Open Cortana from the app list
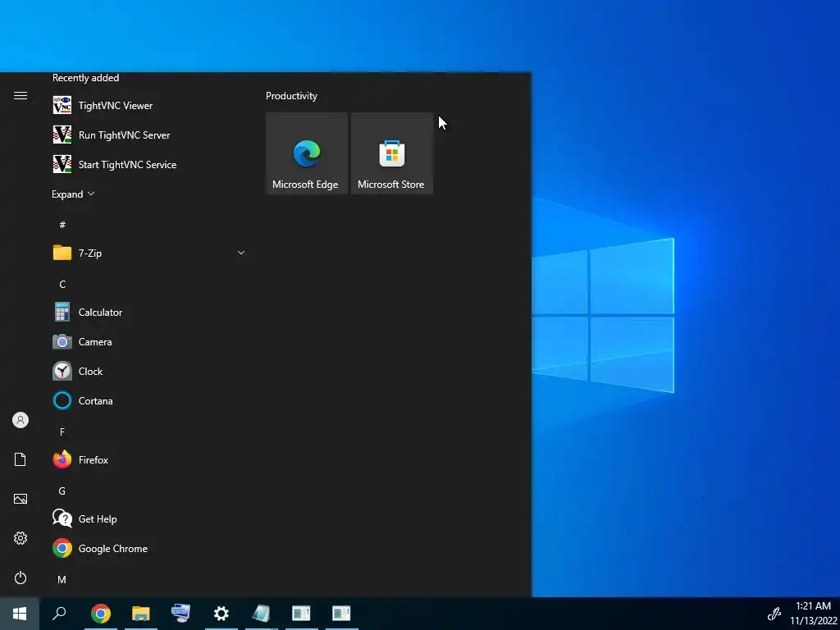840x630 pixels. (x=148, y=400)
